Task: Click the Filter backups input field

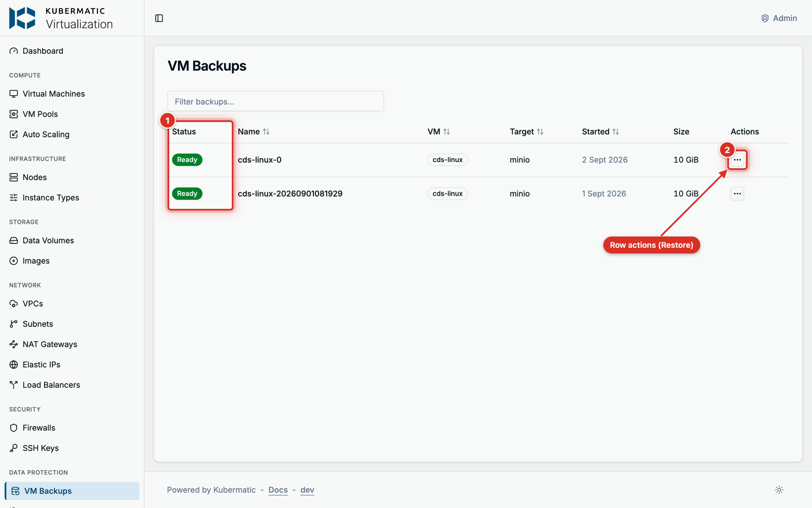Action: 276,101
